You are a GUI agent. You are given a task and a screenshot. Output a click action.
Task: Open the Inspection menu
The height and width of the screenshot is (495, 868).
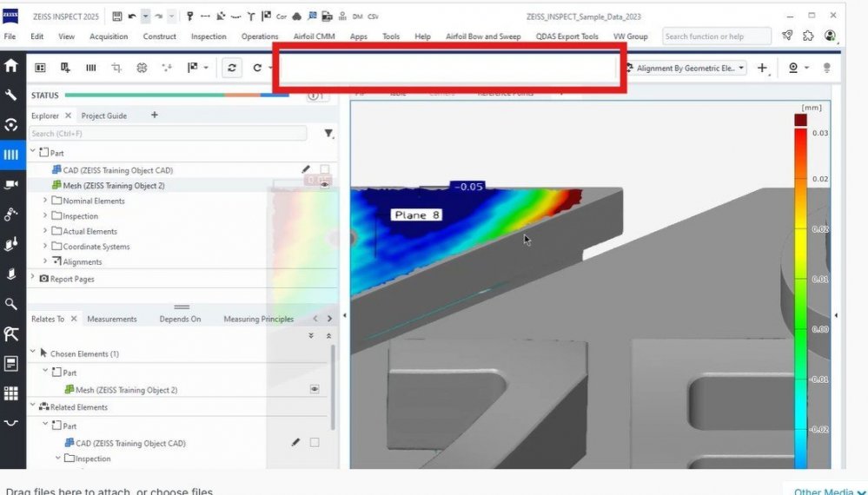click(x=209, y=36)
